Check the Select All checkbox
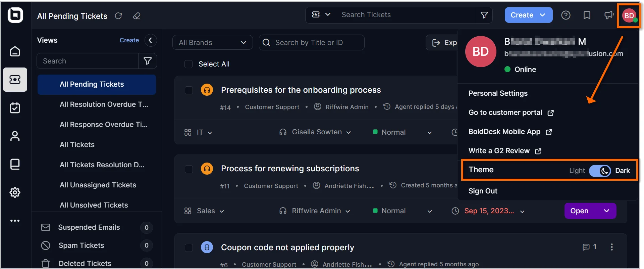The image size is (644, 269). pyautogui.click(x=189, y=64)
